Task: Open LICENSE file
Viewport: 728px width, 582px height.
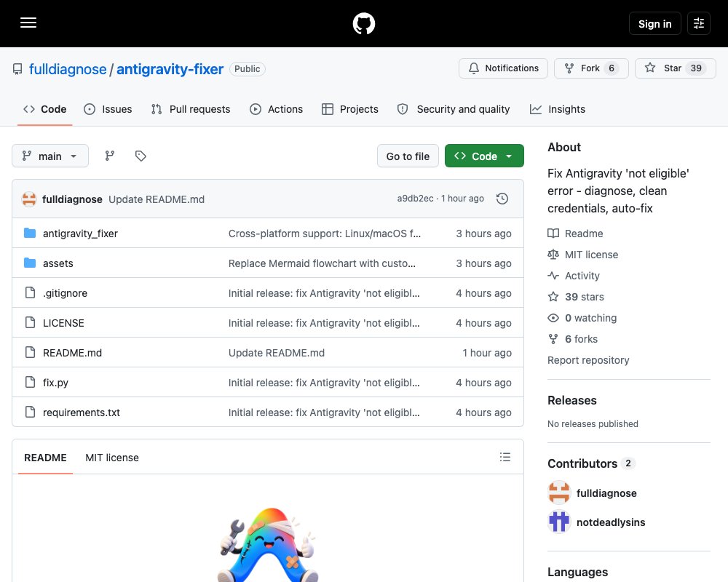Action: 63,323
